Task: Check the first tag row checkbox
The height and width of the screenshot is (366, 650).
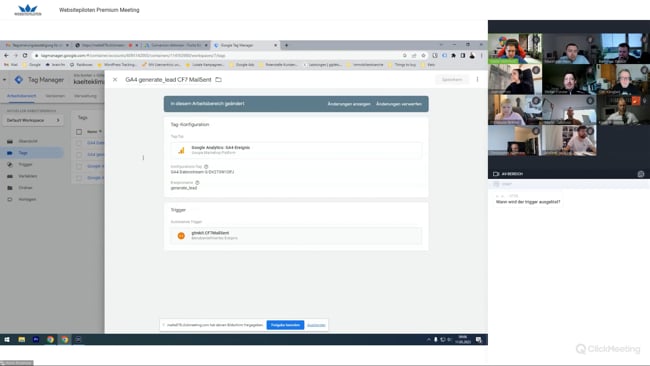Action: coord(79,143)
